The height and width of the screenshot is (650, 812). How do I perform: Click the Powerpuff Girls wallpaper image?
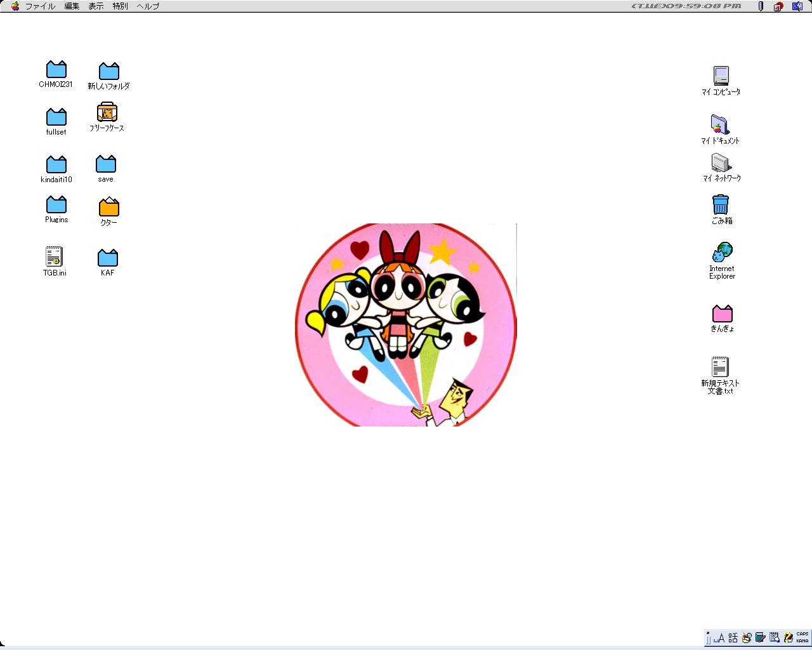coord(406,324)
